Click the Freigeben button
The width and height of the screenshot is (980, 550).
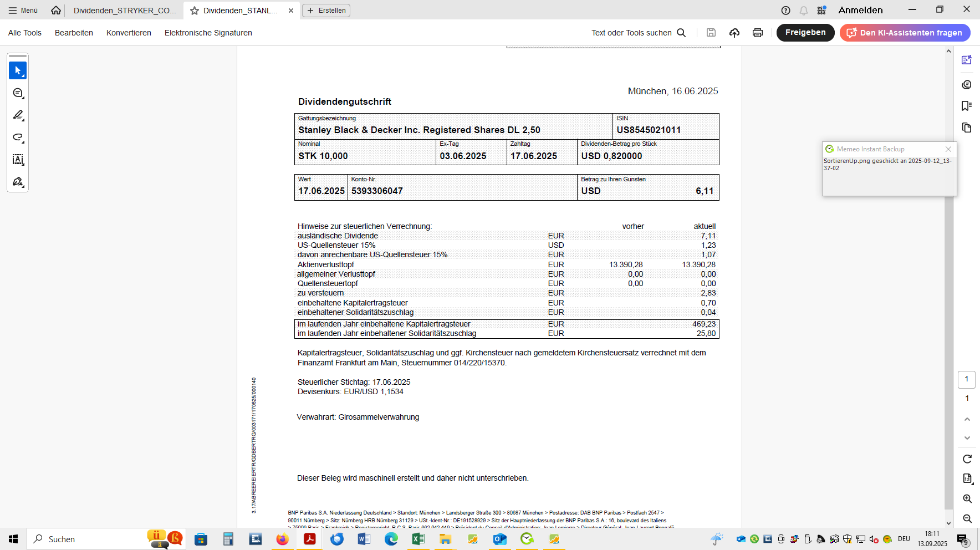tap(805, 33)
